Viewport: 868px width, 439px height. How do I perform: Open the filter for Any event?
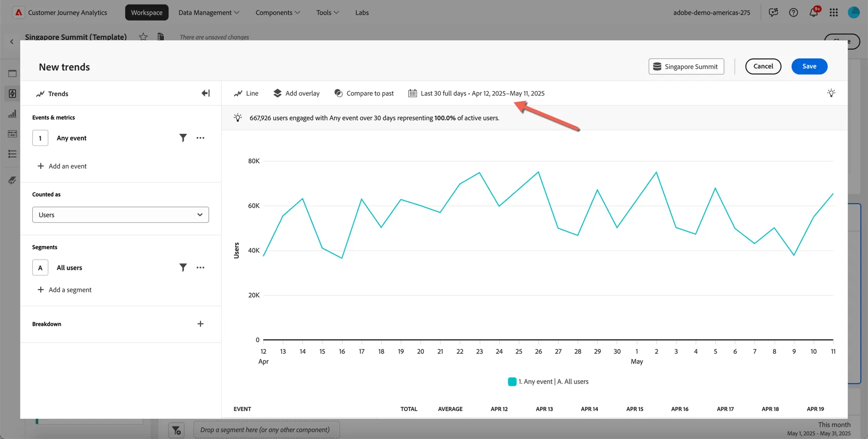click(183, 138)
